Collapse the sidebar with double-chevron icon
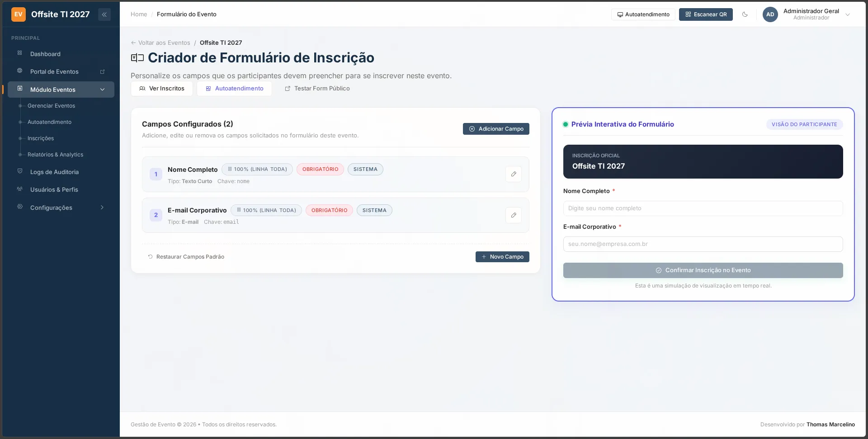868x439 pixels. coord(104,14)
